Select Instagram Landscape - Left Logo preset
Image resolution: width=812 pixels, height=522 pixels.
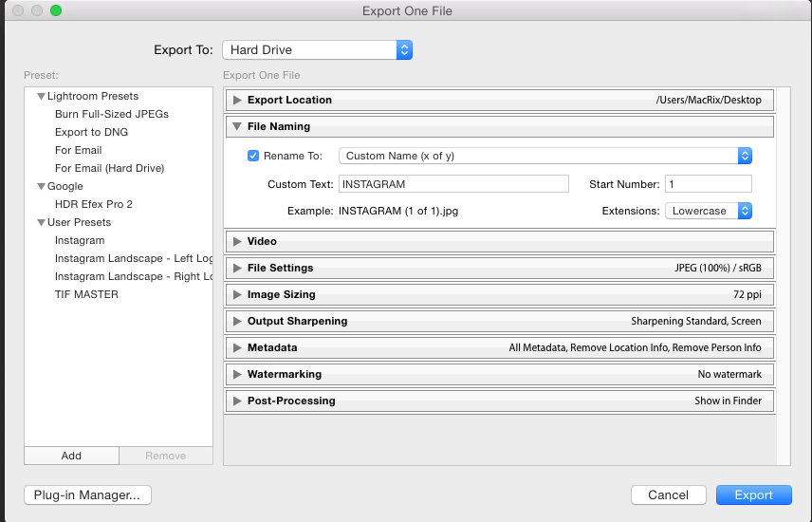[x=134, y=259]
